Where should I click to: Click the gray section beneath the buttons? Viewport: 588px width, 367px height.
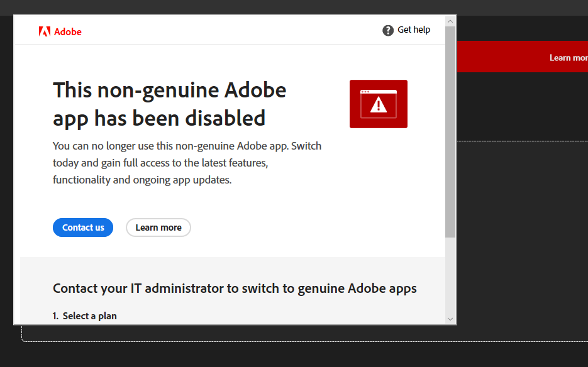point(233,290)
